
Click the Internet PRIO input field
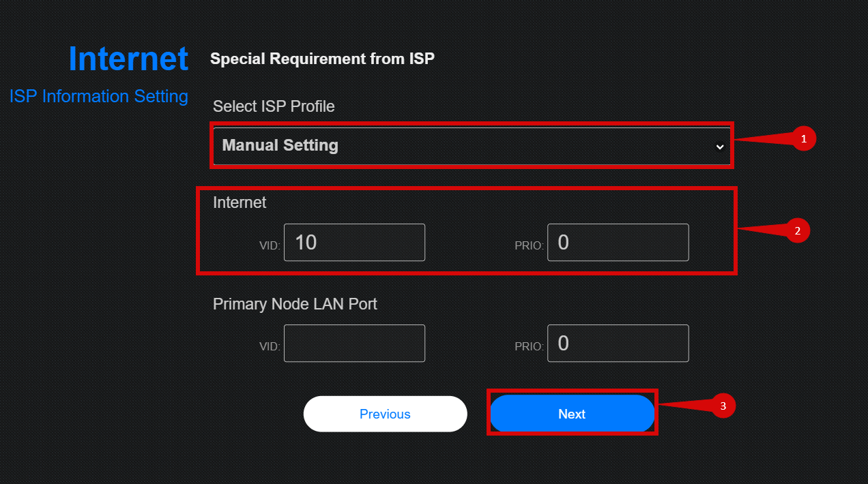click(x=618, y=243)
